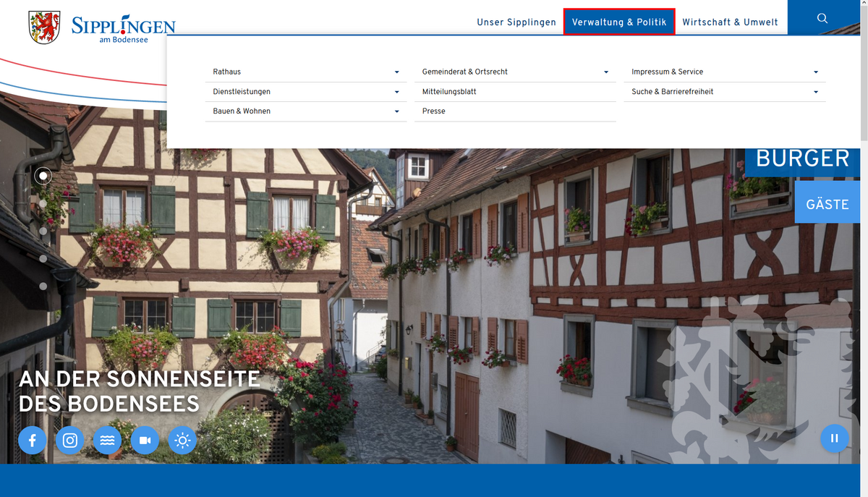Pause the slideshow with the pause button

tap(835, 438)
